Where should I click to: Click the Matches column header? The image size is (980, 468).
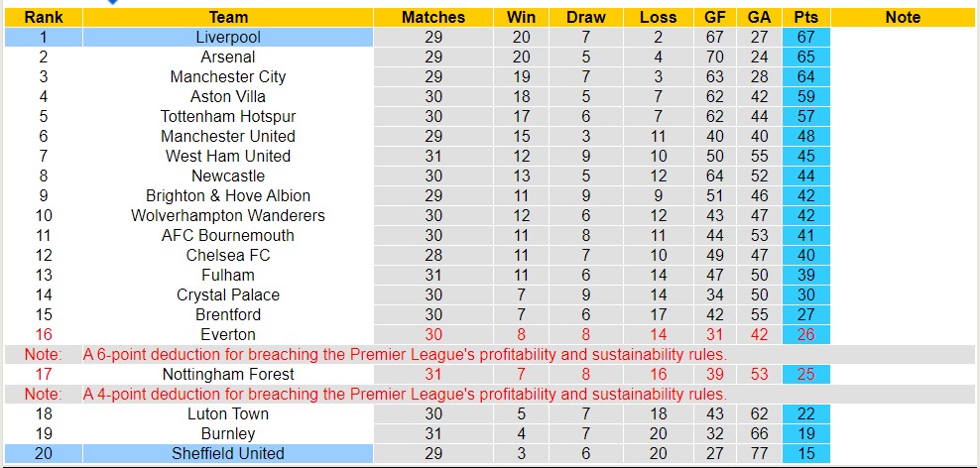[433, 17]
